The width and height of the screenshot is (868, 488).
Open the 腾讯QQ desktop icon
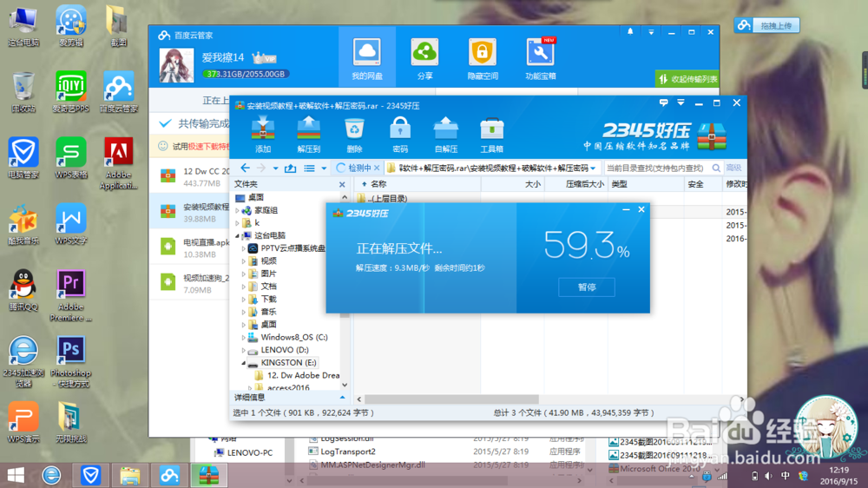(23, 290)
